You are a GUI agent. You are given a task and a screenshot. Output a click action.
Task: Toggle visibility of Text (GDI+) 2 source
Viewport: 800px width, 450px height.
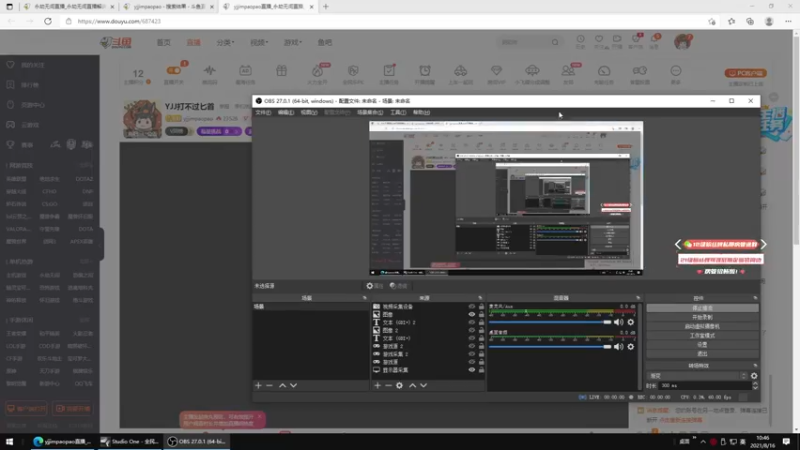pyautogui.click(x=471, y=322)
